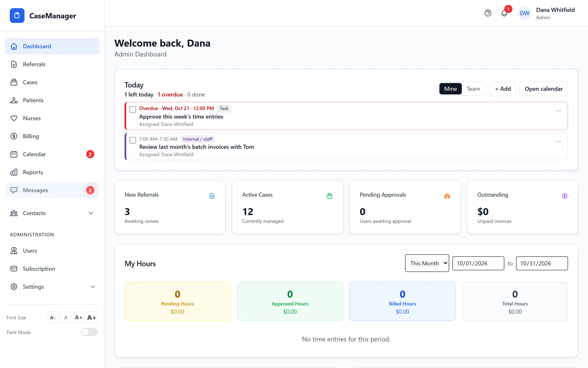Set largest font size with bold A+ button
Viewport: 588px width, 368px height.
(92, 317)
